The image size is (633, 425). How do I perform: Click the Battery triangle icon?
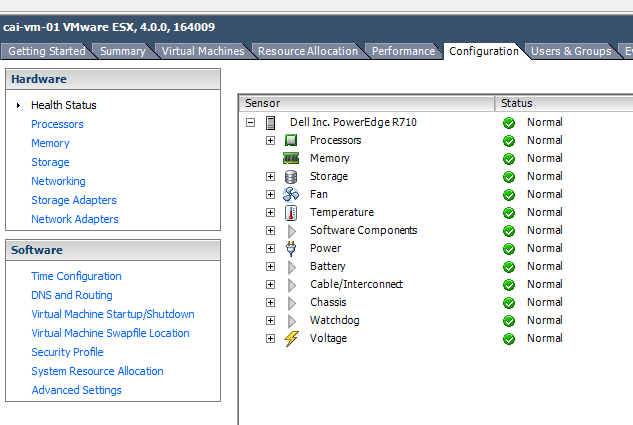pyautogui.click(x=291, y=267)
